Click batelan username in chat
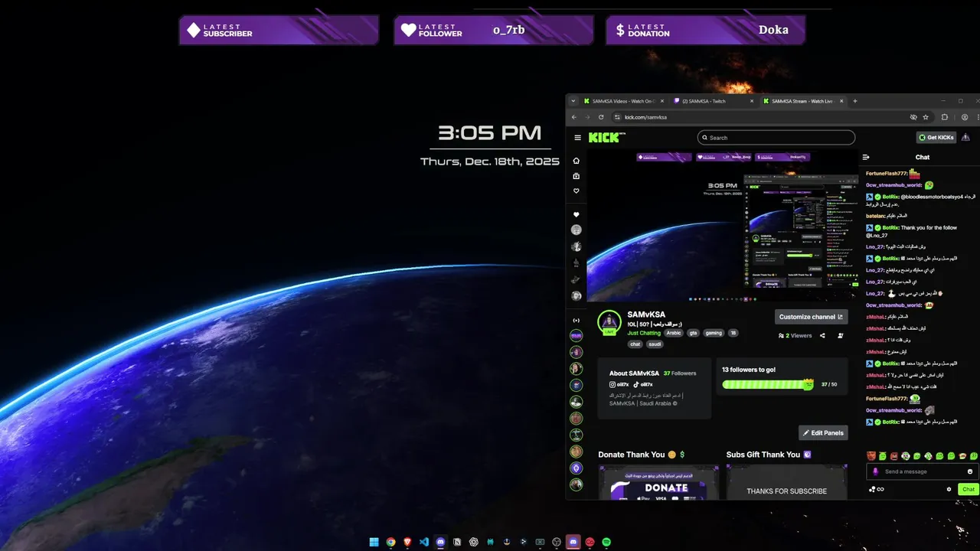The width and height of the screenshot is (980, 551). tap(876, 216)
